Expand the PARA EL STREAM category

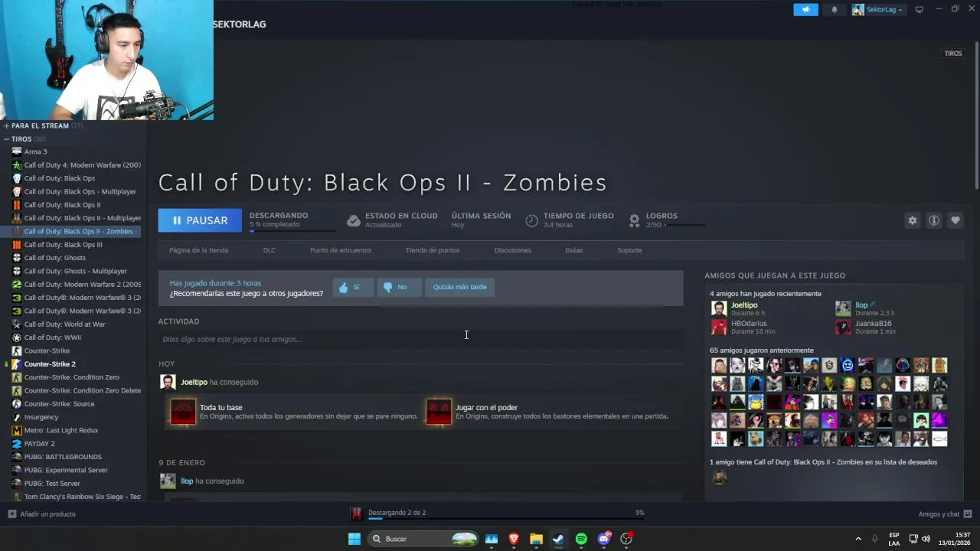[x=6, y=126]
